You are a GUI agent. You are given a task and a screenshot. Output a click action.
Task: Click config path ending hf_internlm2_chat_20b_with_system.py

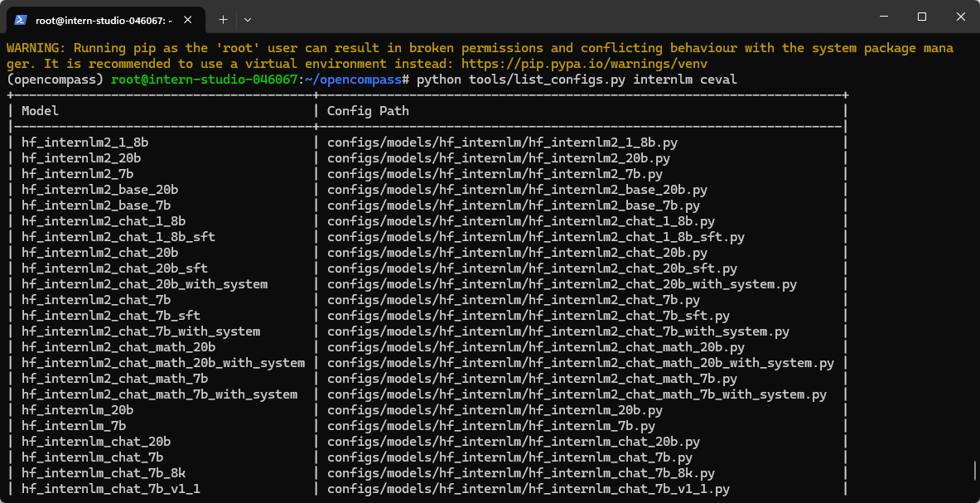point(562,283)
